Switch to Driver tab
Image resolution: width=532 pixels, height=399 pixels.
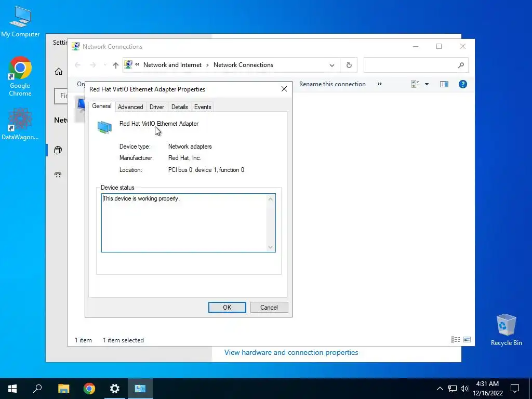click(x=157, y=107)
